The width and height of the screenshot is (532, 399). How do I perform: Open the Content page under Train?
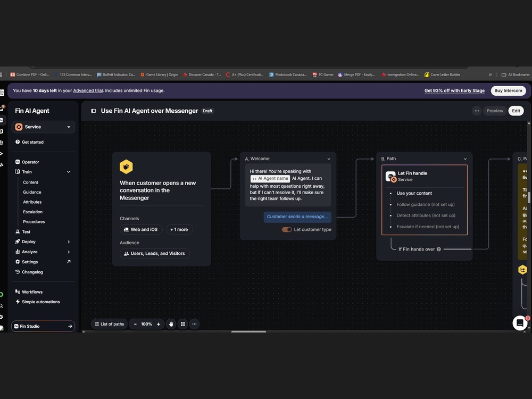tap(30, 182)
